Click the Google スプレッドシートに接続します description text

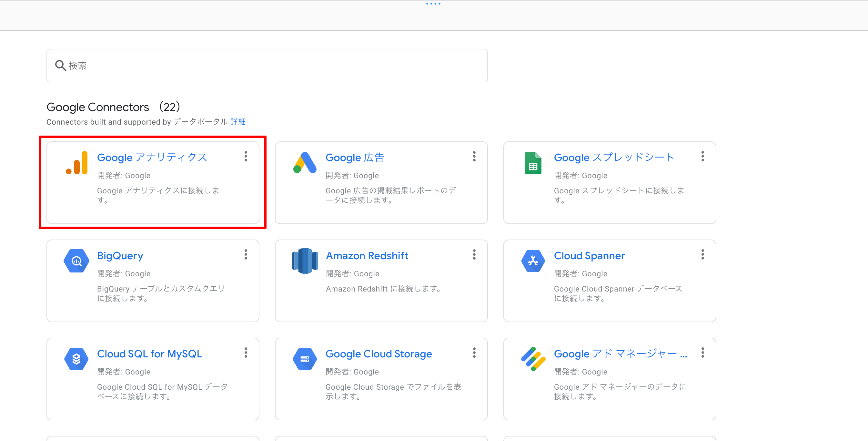click(619, 195)
